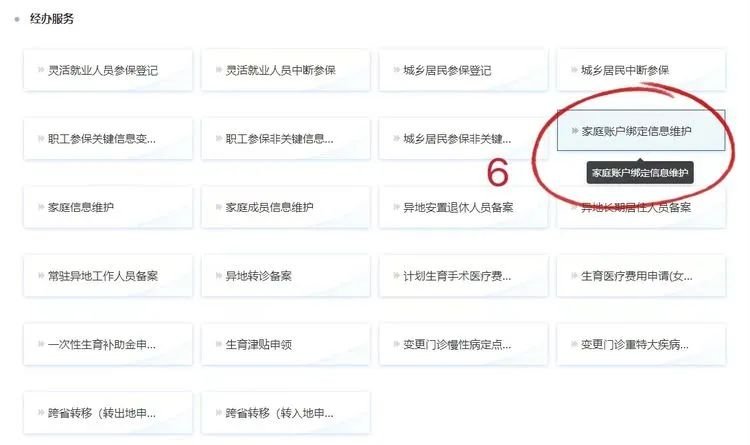Viewport: 750px width, 445px height.
Task: Select 家庭成员信息维护 card
Action: pyautogui.click(x=286, y=207)
